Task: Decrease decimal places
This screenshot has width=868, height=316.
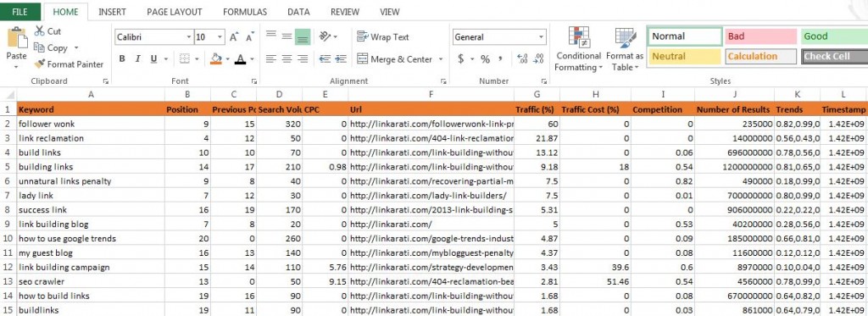Action: click(x=538, y=58)
